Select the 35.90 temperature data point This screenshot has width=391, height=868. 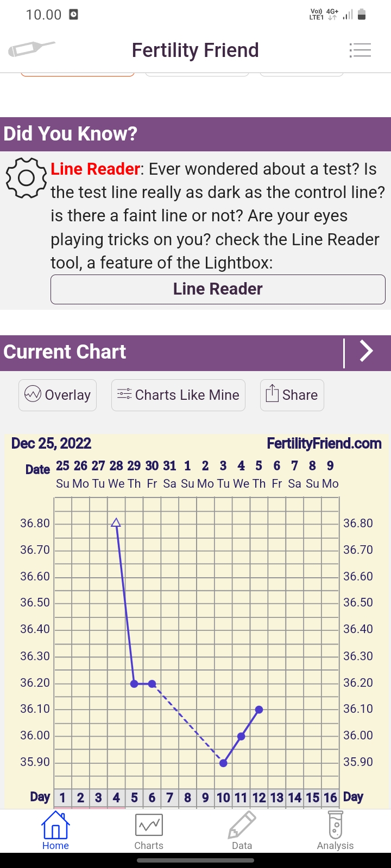pyautogui.click(x=223, y=763)
